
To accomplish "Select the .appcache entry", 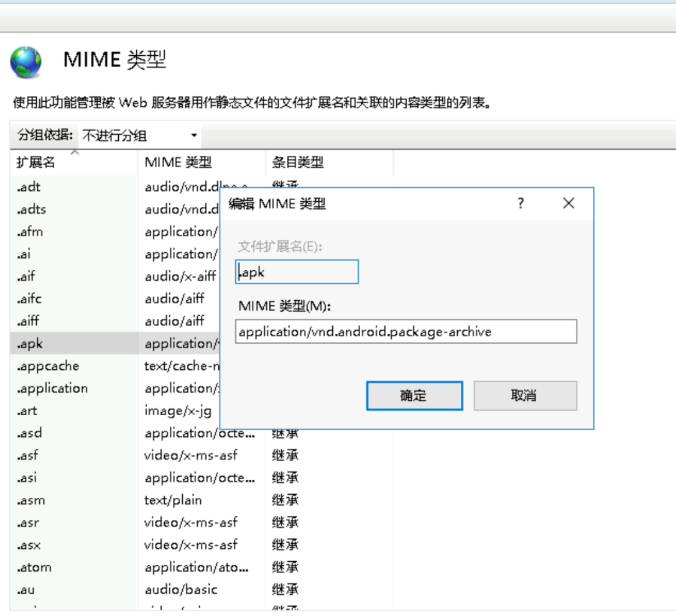I will click(x=48, y=366).
